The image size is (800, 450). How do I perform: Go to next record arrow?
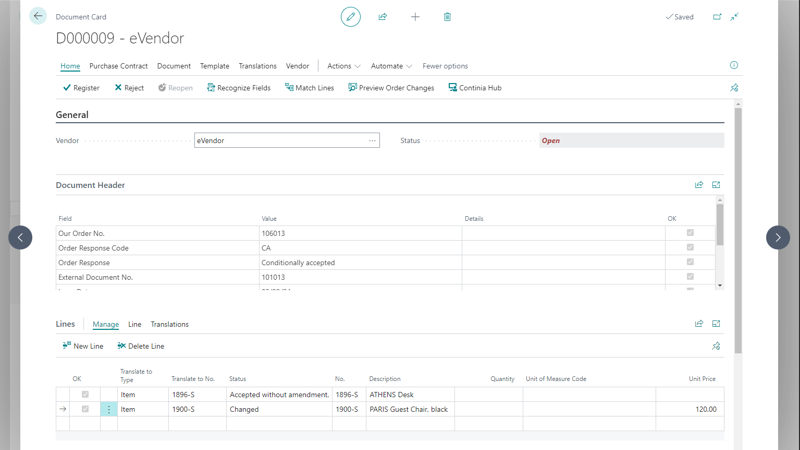(x=778, y=237)
